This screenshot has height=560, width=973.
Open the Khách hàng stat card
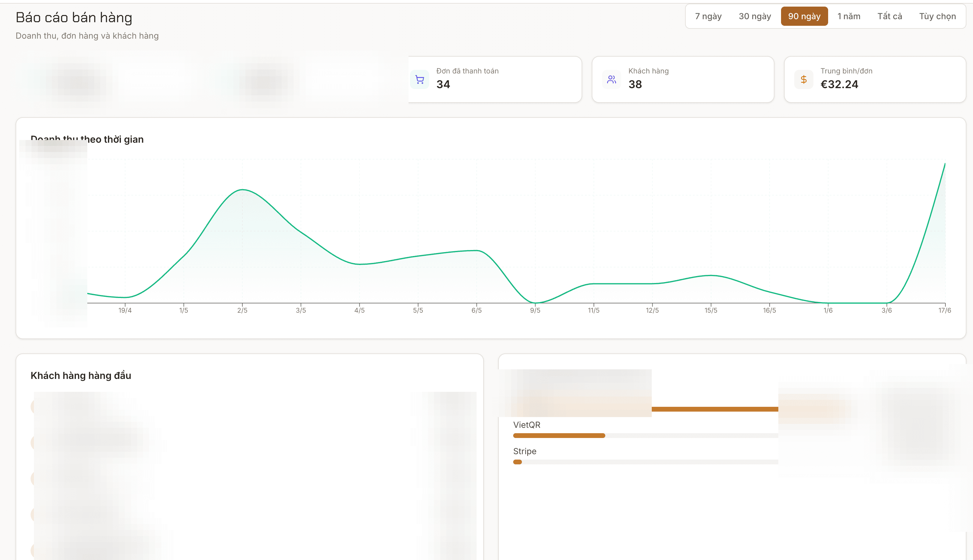coord(683,80)
